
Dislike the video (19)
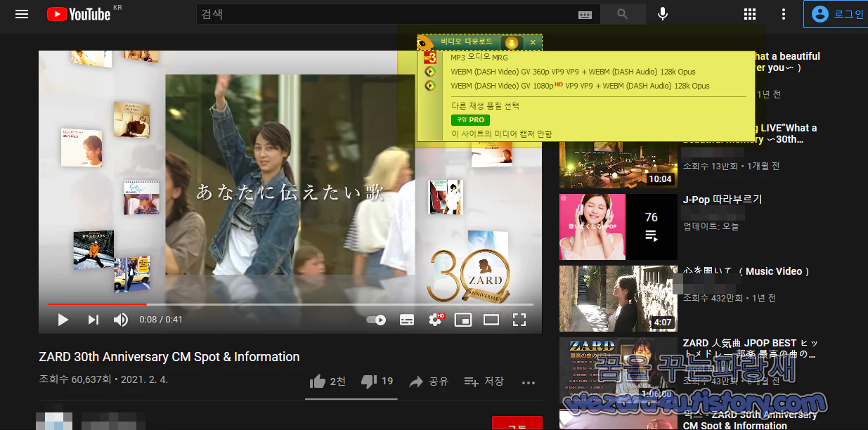pyautogui.click(x=377, y=382)
